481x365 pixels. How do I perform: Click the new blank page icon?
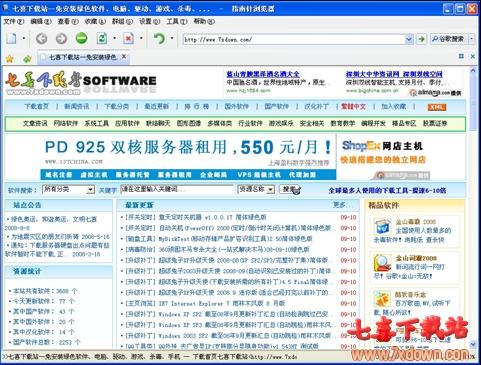(11, 38)
